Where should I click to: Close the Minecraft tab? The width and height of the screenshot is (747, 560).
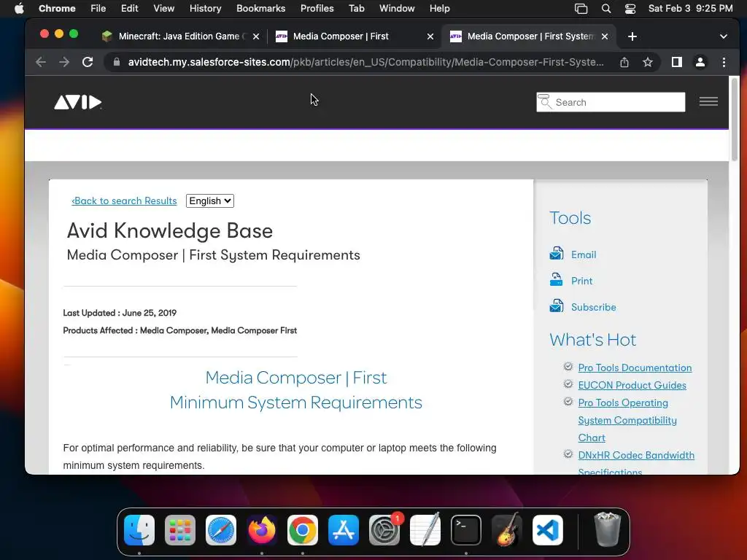tap(256, 36)
